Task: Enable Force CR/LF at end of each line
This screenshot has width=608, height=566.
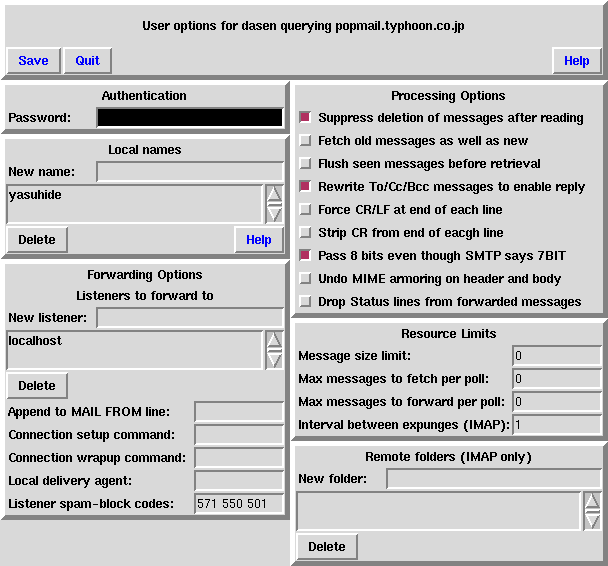Action: pyautogui.click(x=305, y=209)
